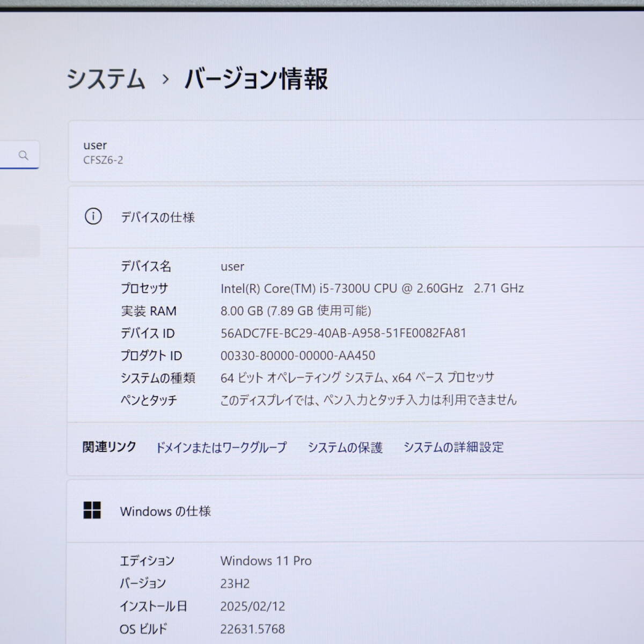Select the highlighted sidebar navigation item
The height and width of the screenshot is (644, 644).
[20, 241]
